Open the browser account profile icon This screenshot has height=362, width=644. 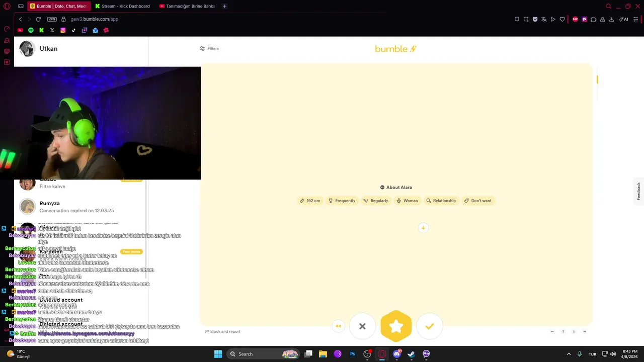(602, 19)
